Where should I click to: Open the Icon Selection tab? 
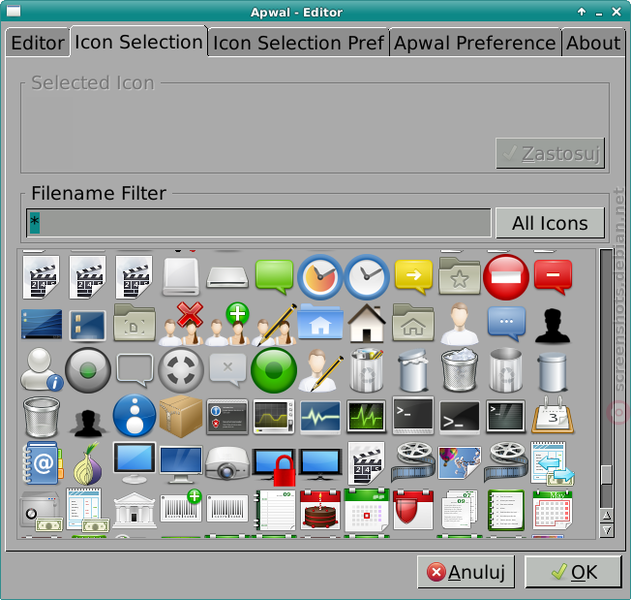click(139, 41)
